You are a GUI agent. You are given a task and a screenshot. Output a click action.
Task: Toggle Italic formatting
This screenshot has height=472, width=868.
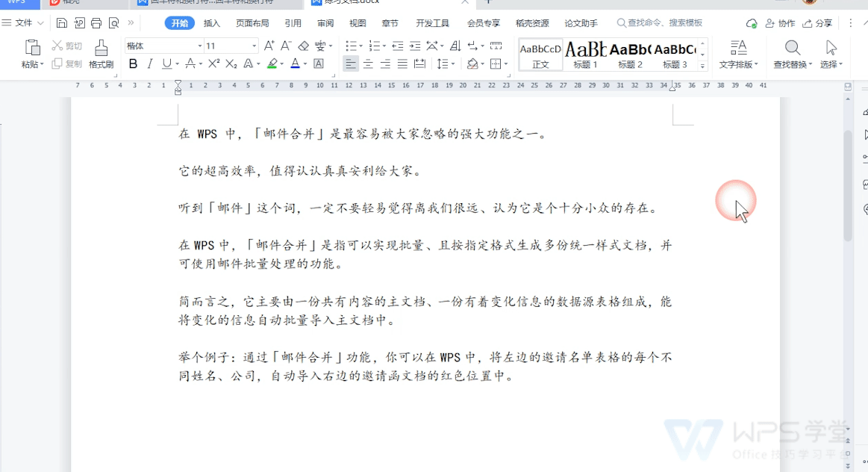[149, 63]
